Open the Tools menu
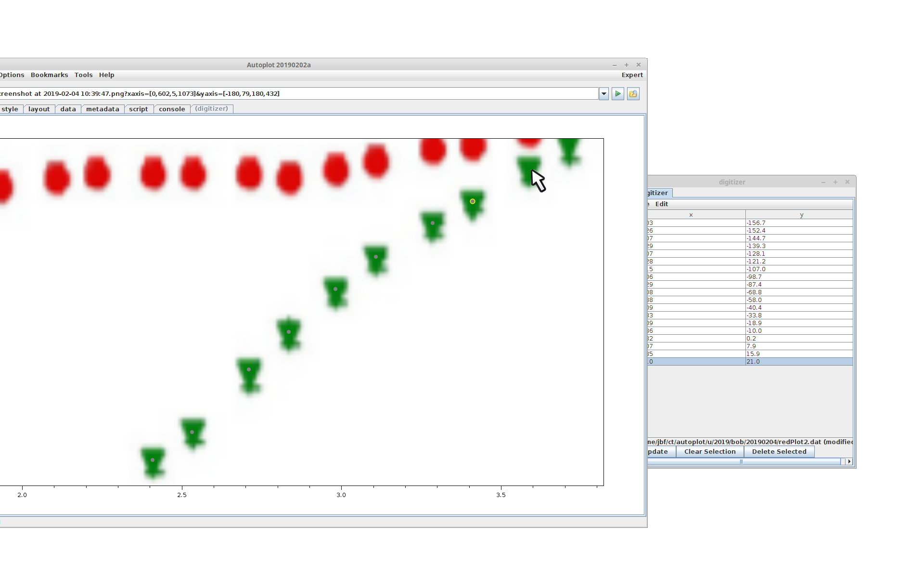 point(83,75)
